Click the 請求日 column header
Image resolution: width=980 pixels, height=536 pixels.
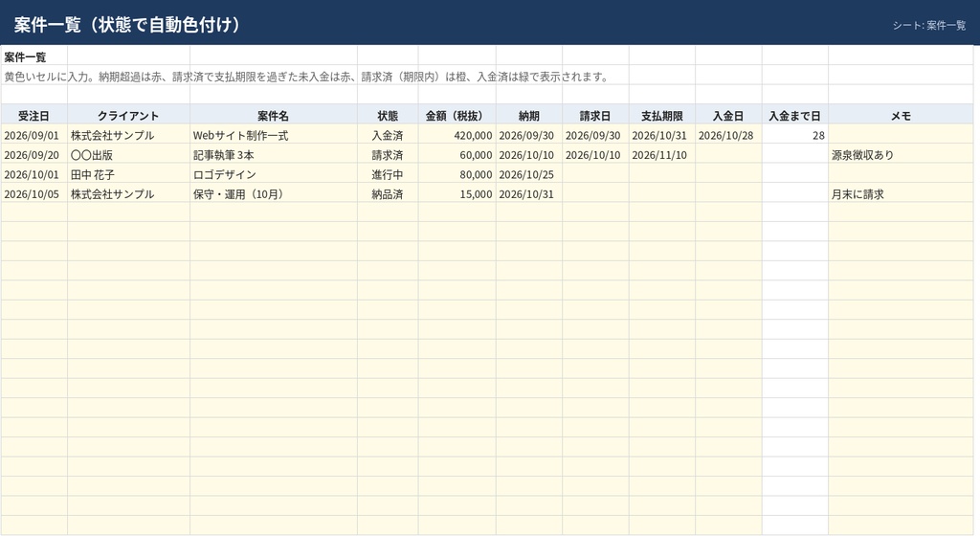pos(595,116)
